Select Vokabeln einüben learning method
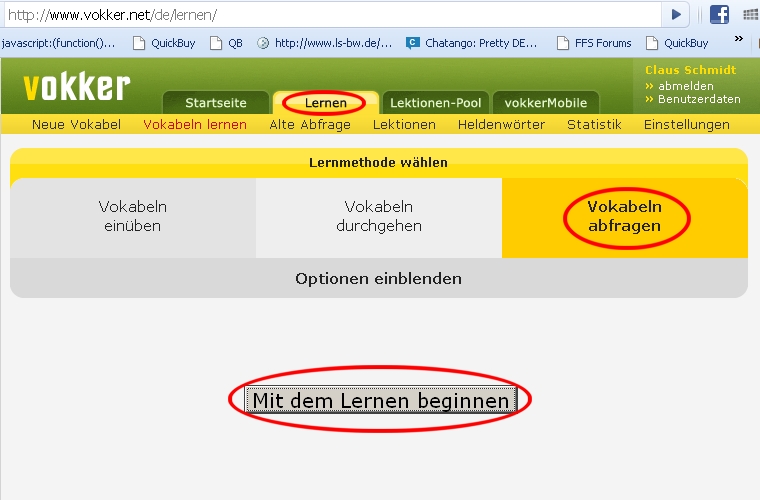 [133, 216]
